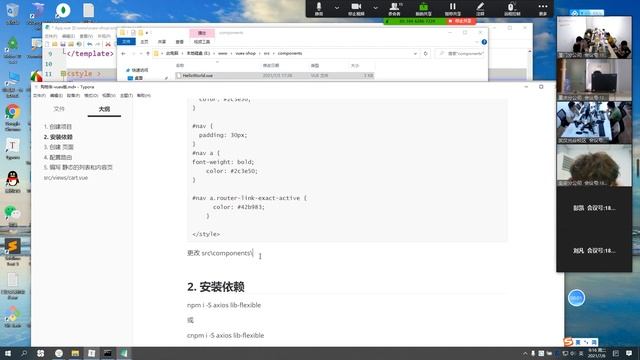Click the line cnpm i -S axios lib-flexible
This screenshot has height=360, width=640.
point(225,335)
